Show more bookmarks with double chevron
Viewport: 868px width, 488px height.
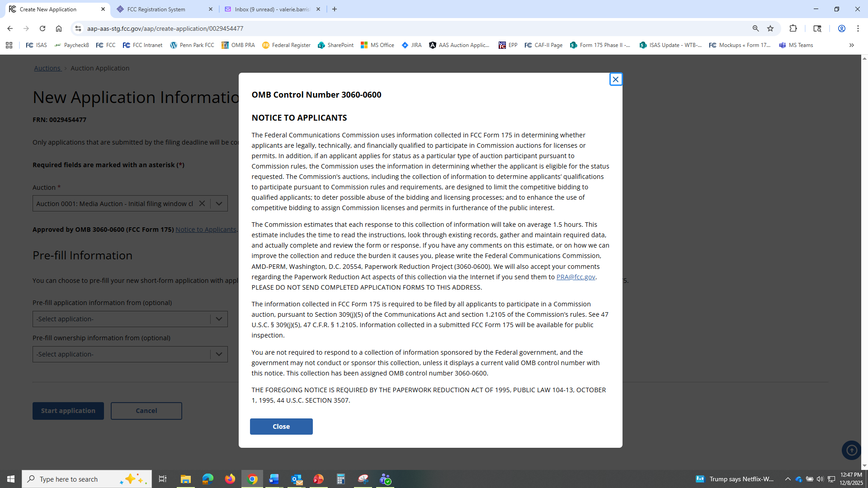pos(851,45)
